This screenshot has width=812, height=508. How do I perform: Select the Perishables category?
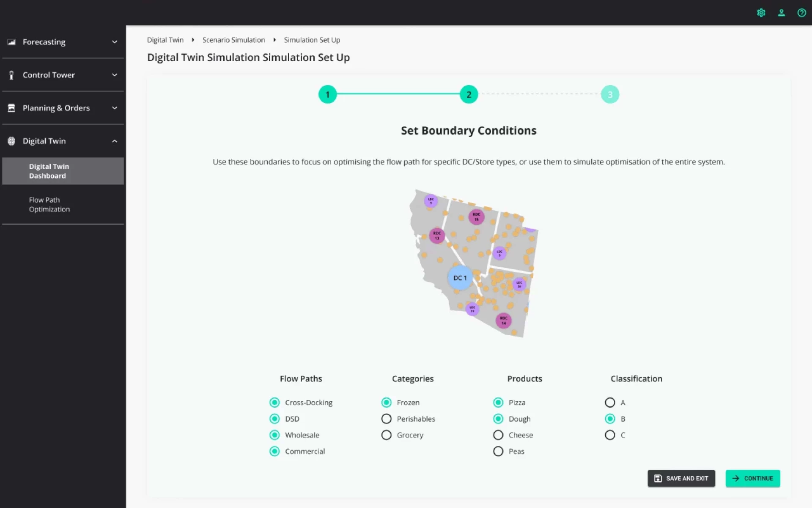pos(386,419)
